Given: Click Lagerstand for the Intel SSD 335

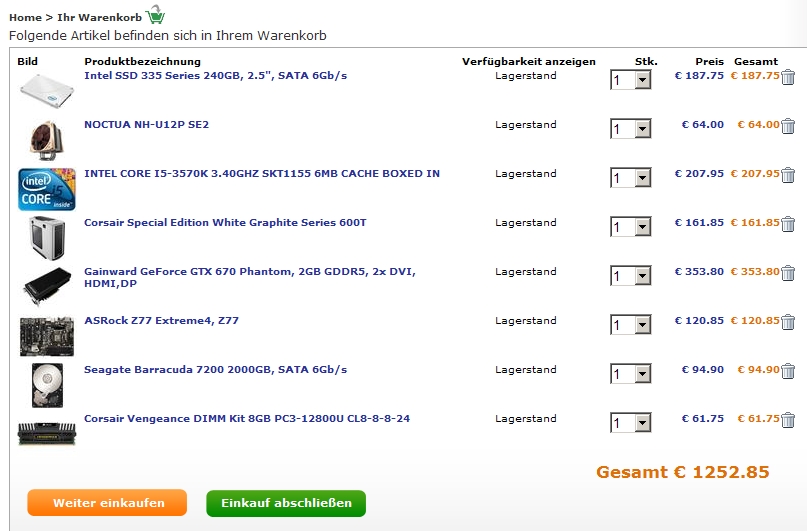Looking at the screenshot, I should pyautogui.click(x=525, y=76).
